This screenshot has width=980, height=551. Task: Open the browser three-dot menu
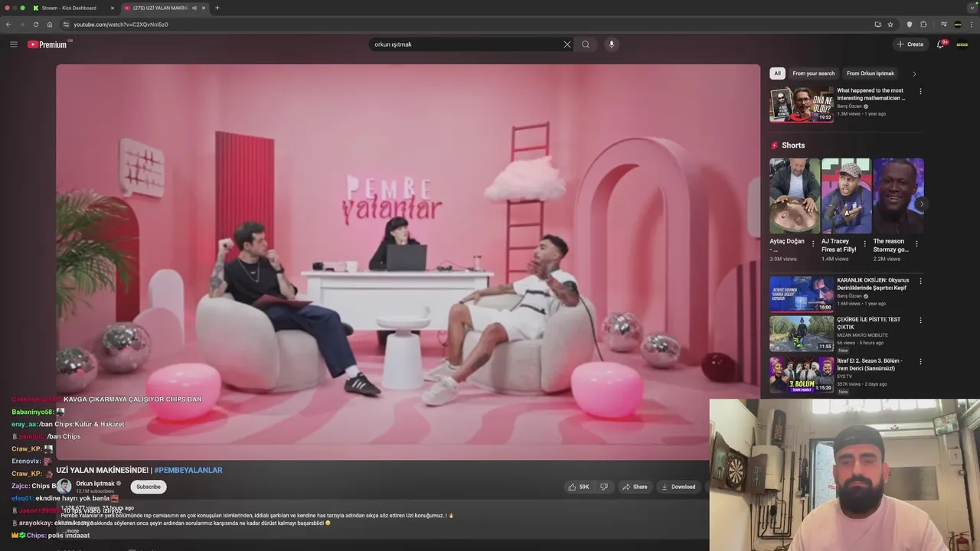(x=972, y=24)
